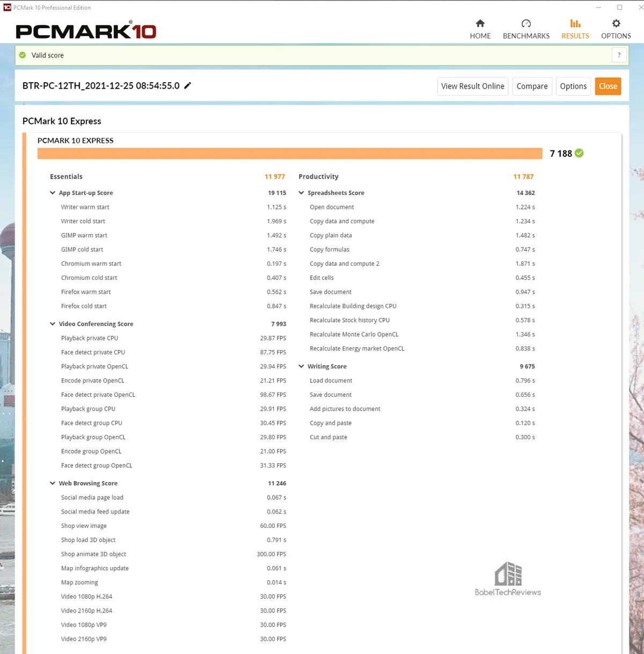644x654 pixels.
Task: Select the GIMP warm start row
Action: [x=173, y=235]
